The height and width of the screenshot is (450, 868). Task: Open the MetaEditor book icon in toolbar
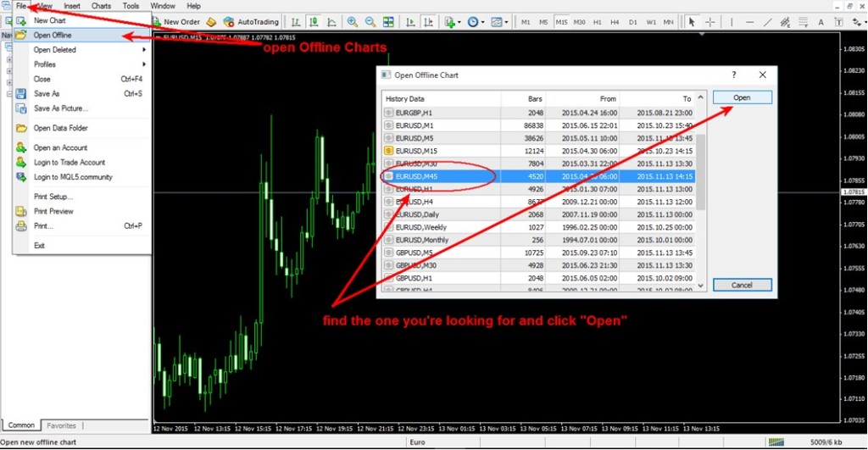(211, 21)
